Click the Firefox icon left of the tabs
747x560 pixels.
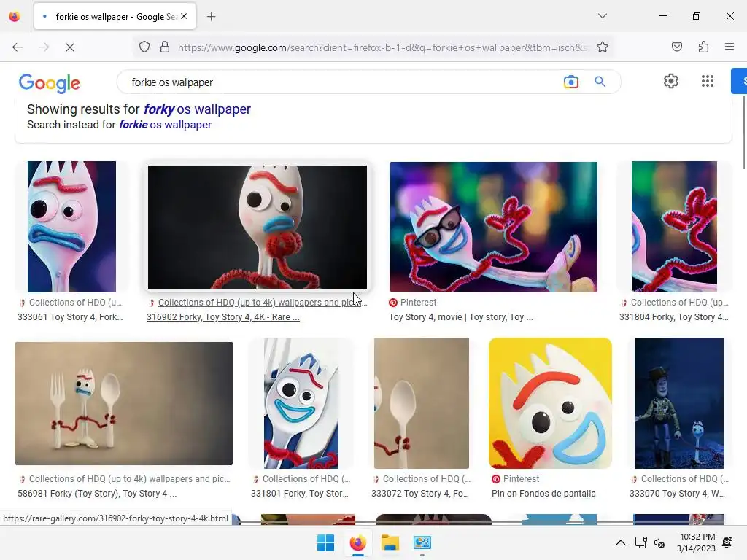(15, 17)
